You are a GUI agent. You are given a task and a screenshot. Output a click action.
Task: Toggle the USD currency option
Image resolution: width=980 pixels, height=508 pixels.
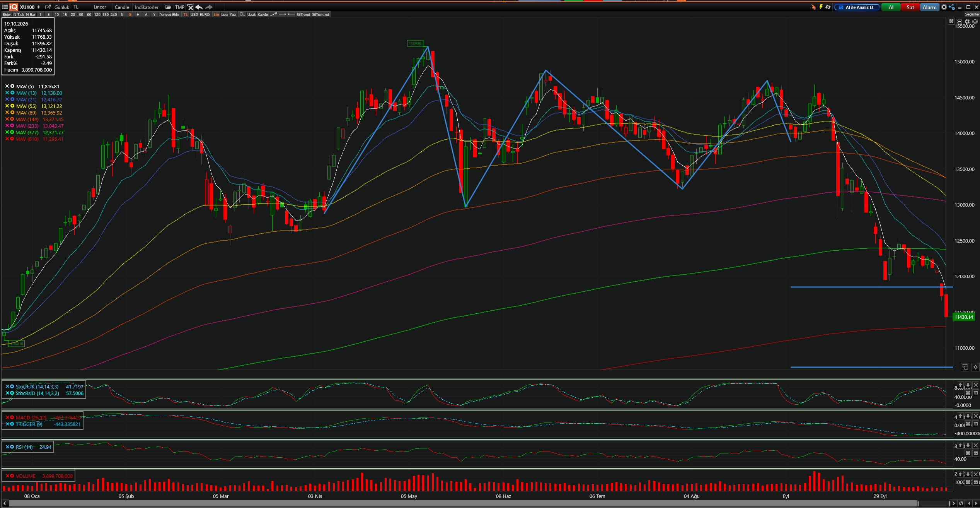194,14
